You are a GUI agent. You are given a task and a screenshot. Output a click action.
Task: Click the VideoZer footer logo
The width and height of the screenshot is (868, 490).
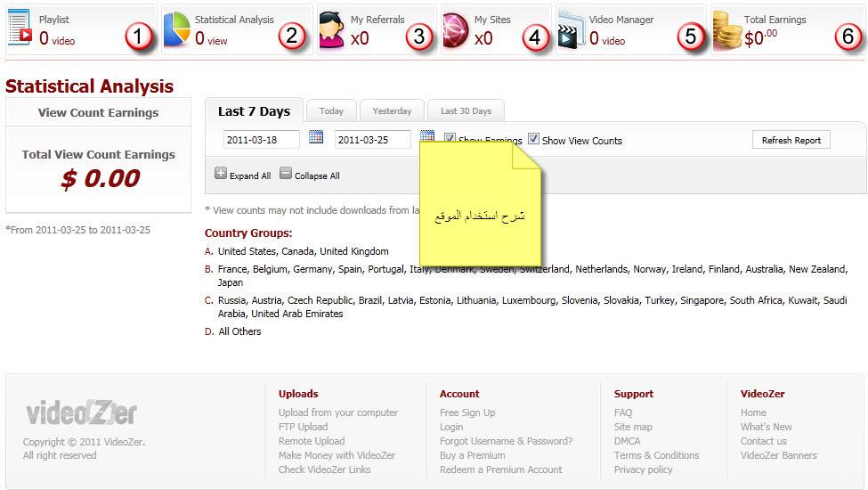tap(81, 412)
